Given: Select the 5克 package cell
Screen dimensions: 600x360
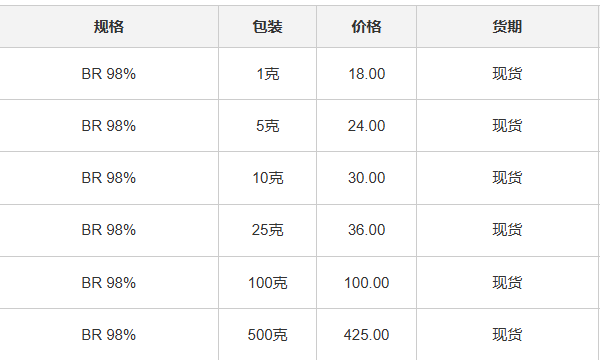Looking at the screenshot, I should (x=267, y=126).
